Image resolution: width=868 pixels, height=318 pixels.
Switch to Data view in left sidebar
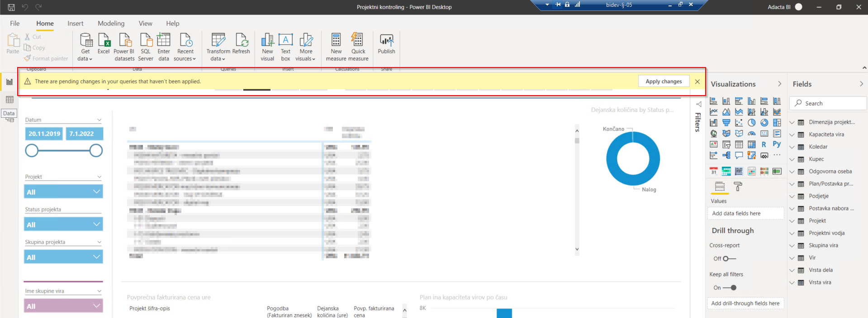pyautogui.click(x=9, y=100)
